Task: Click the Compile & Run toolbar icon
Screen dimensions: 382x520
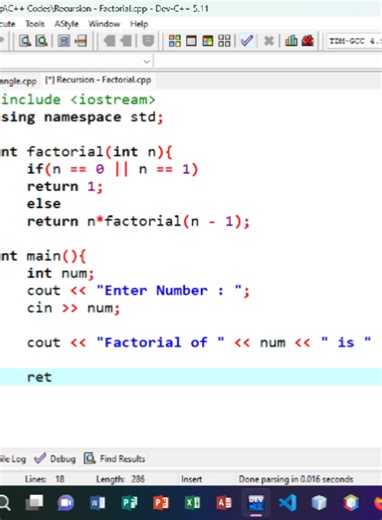Action: coord(207,41)
